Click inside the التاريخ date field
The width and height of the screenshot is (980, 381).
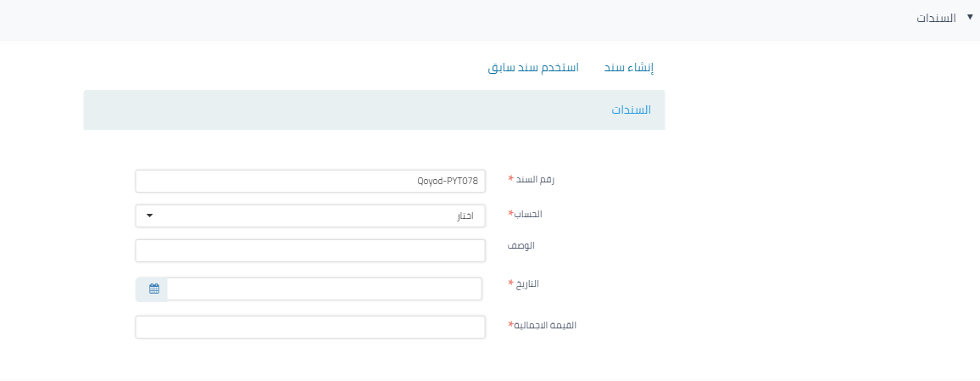(x=324, y=289)
